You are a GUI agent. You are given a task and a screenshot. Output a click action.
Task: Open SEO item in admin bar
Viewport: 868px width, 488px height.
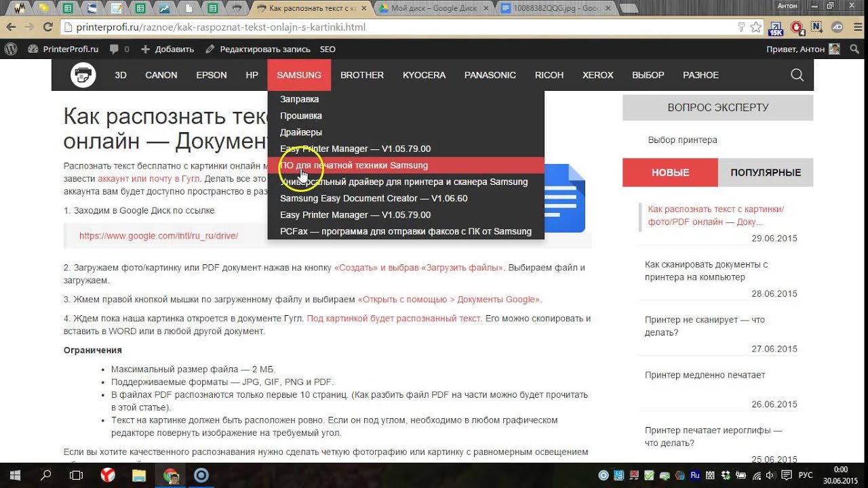coord(328,49)
